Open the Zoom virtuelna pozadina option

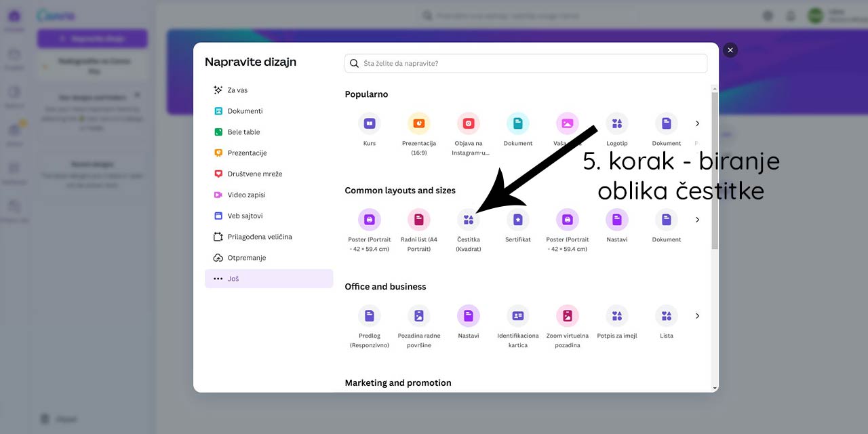(x=567, y=316)
